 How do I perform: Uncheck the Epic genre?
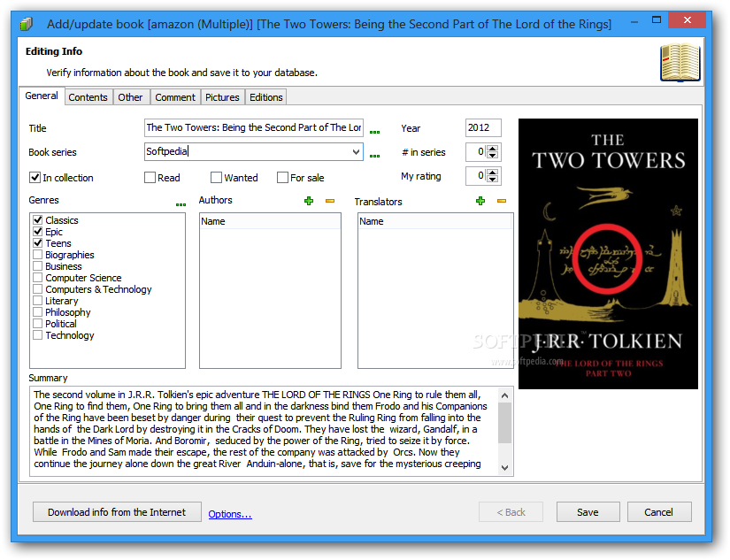pyautogui.click(x=38, y=232)
